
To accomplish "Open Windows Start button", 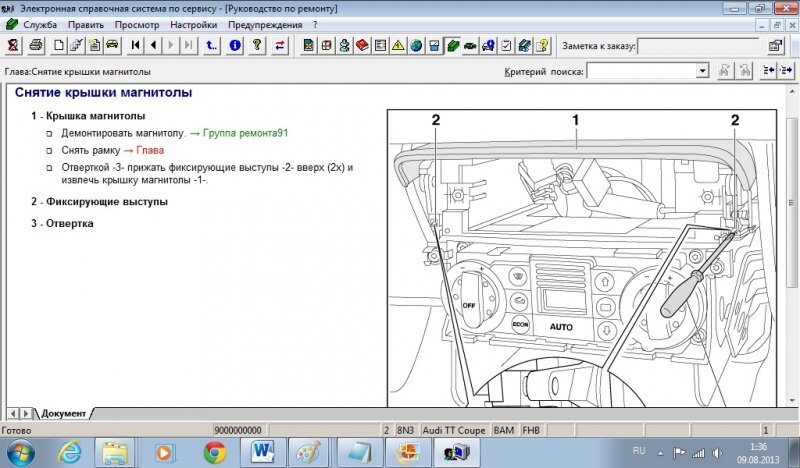I will pyautogui.click(x=21, y=453).
